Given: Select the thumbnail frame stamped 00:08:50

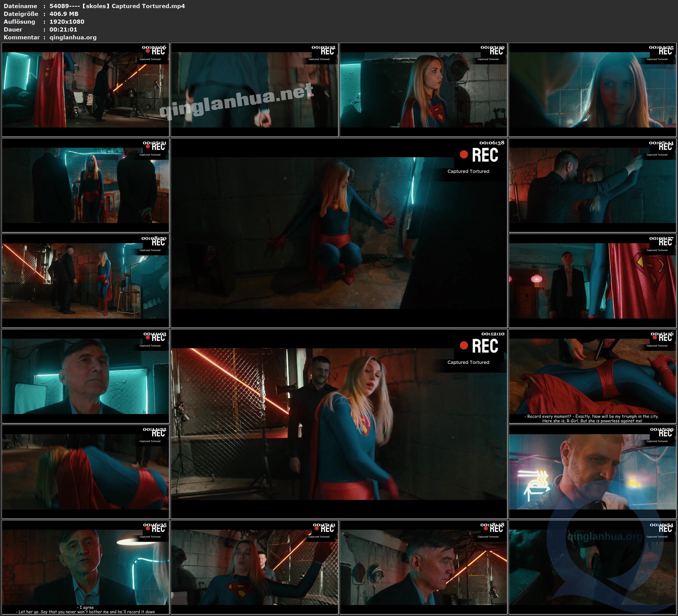Looking at the screenshot, I should (85, 281).
